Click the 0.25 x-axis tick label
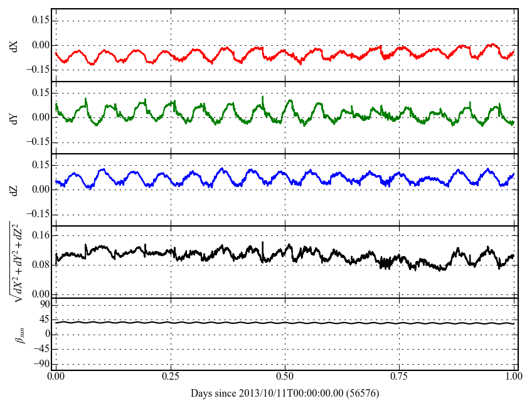 coord(170,377)
